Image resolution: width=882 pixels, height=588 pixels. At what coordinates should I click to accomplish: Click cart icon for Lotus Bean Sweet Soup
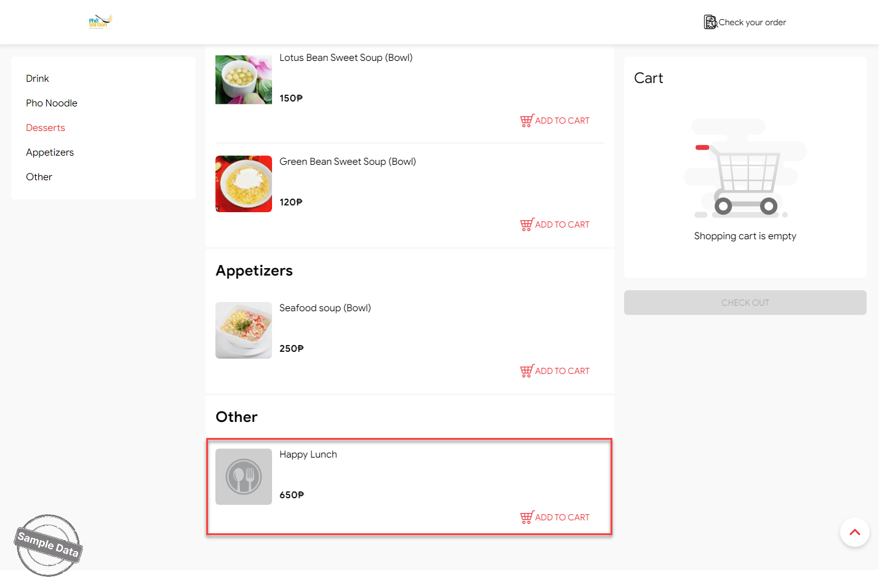(526, 121)
